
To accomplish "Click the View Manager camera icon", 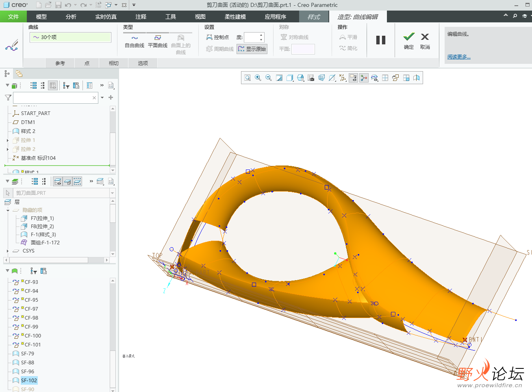I will coord(311,78).
